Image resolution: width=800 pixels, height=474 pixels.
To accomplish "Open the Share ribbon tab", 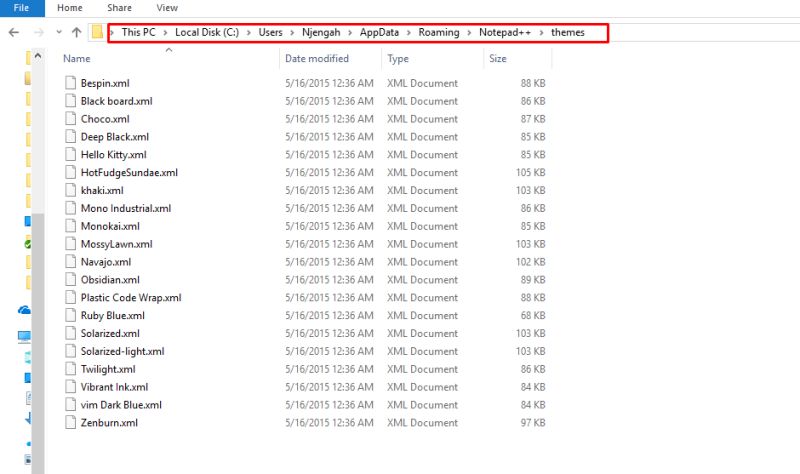I will (119, 8).
